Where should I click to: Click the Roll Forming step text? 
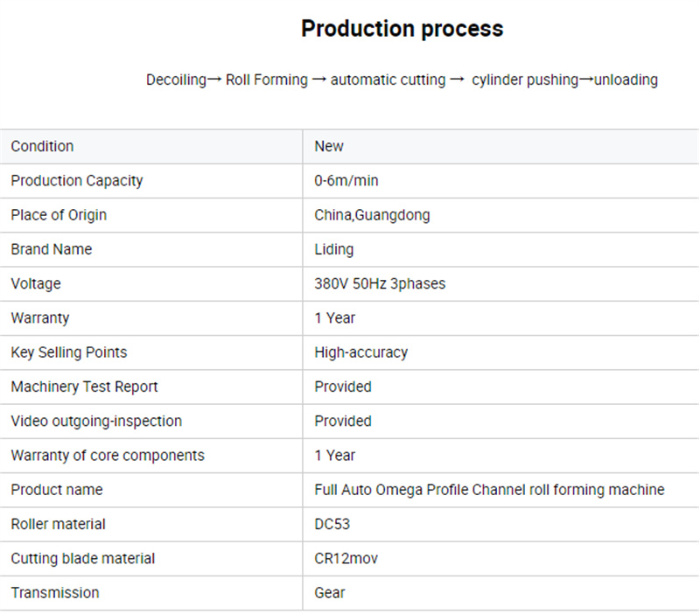tap(267, 80)
